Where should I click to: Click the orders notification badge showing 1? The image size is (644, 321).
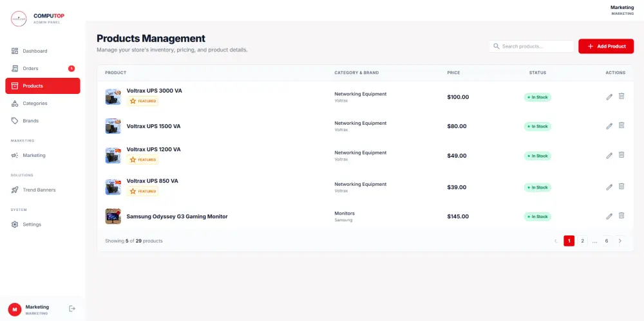pyautogui.click(x=71, y=69)
